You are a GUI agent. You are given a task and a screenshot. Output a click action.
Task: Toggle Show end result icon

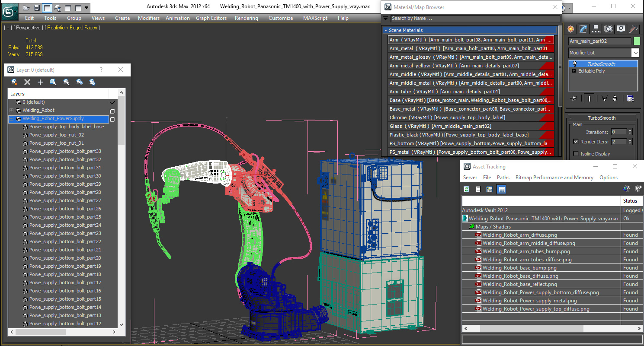[590, 98]
